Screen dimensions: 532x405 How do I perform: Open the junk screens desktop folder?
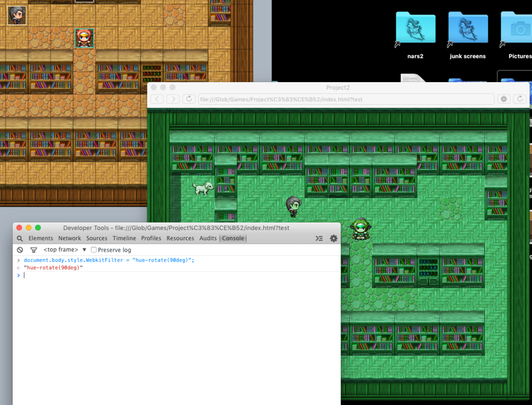(x=468, y=30)
